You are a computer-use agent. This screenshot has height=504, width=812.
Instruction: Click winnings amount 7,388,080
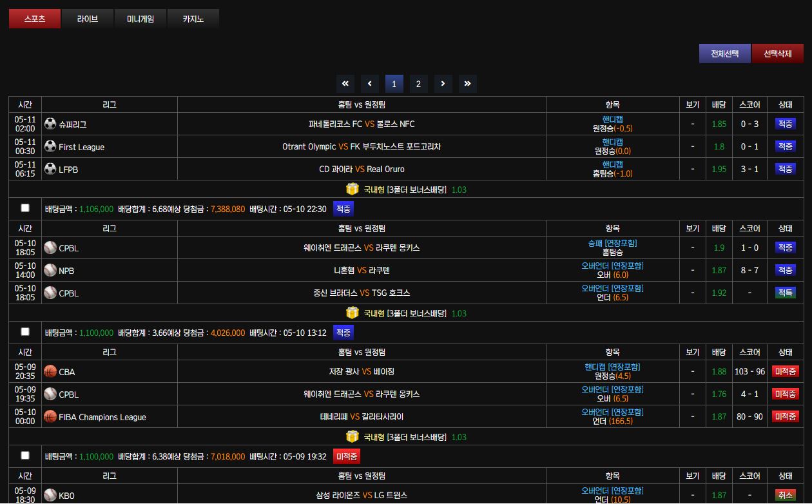coord(227,209)
